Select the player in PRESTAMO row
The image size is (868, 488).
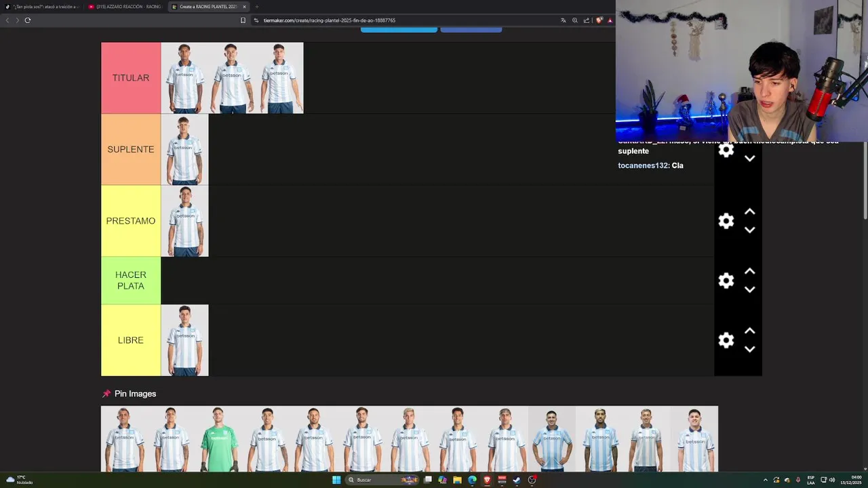(x=184, y=222)
